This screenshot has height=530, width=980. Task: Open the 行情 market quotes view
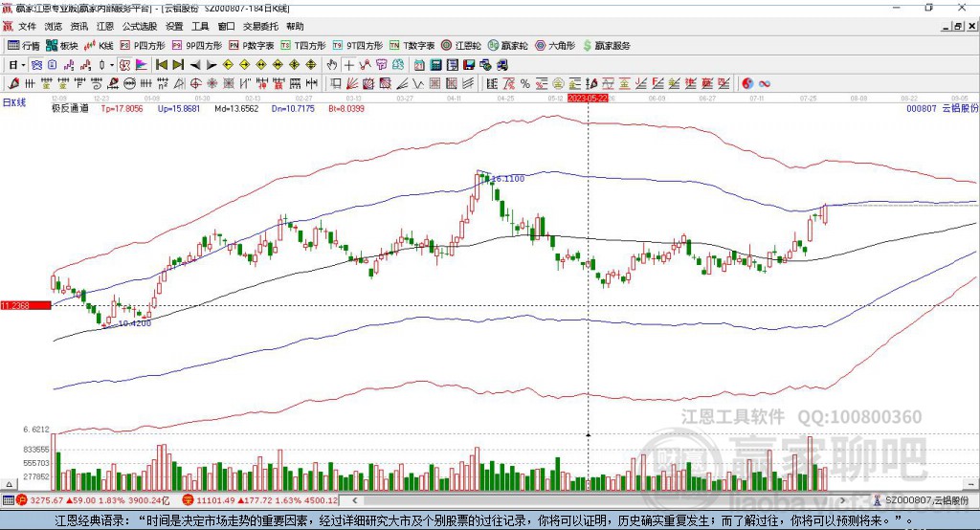[x=23, y=46]
